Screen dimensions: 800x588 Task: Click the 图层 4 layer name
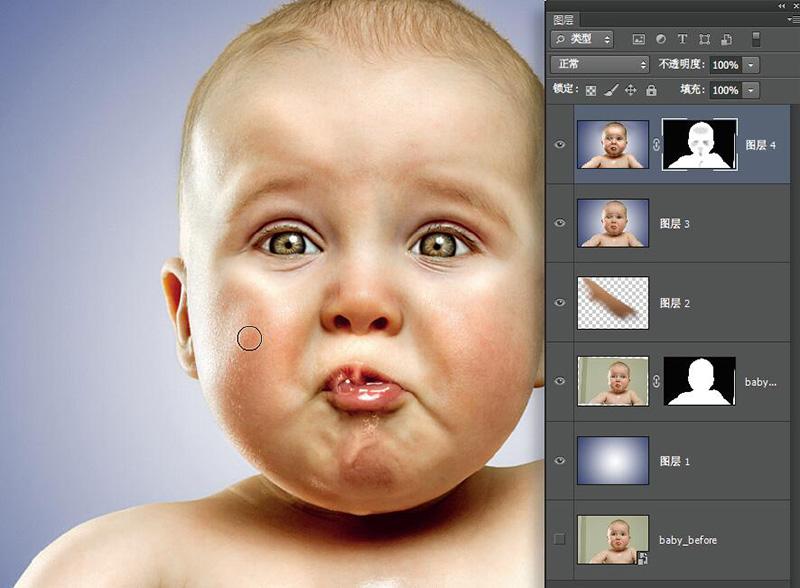760,145
